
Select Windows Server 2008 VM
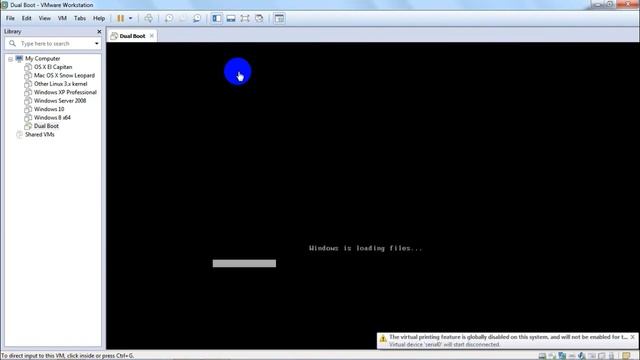[60, 101]
